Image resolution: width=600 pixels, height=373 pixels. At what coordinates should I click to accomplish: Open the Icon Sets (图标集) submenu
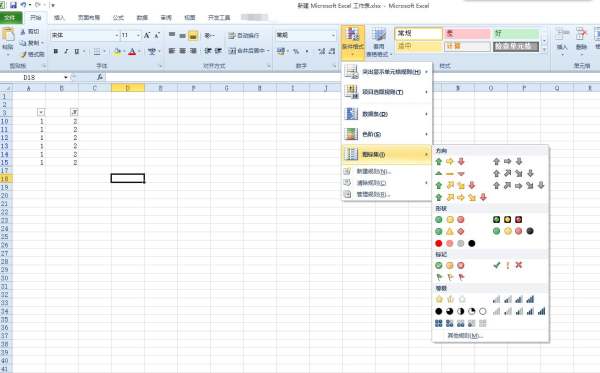coord(386,155)
